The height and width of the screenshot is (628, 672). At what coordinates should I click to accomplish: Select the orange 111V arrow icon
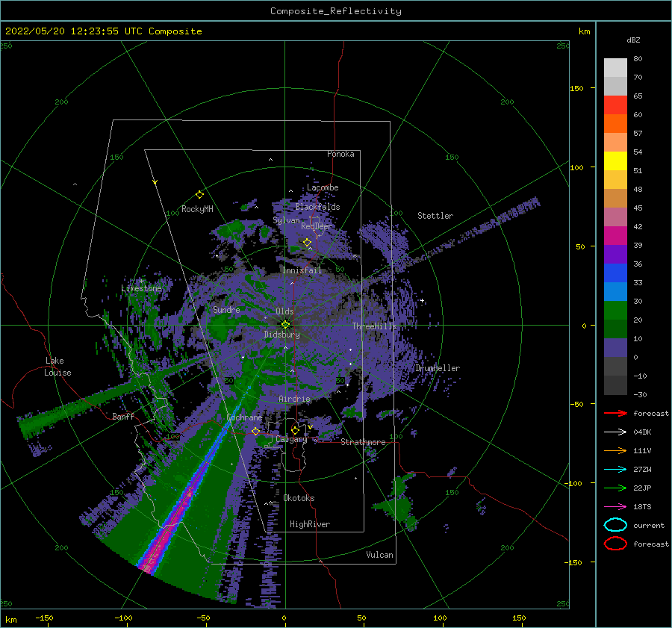(615, 450)
